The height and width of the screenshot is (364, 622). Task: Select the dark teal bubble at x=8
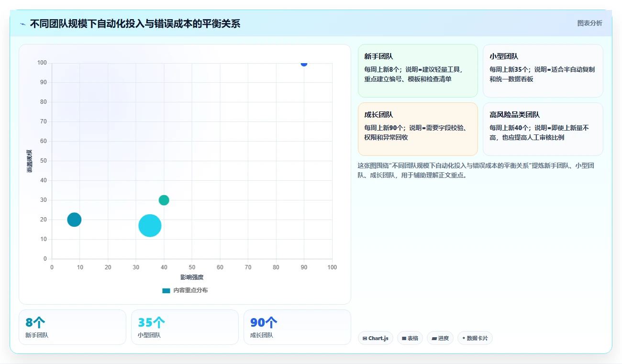(x=74, y=220)
